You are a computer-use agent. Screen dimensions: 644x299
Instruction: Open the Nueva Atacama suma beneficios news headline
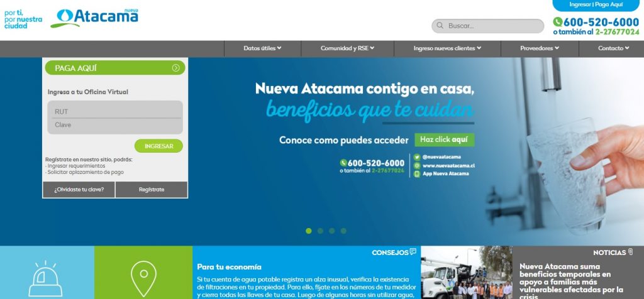pyautogui.click(x=571, y=282)
